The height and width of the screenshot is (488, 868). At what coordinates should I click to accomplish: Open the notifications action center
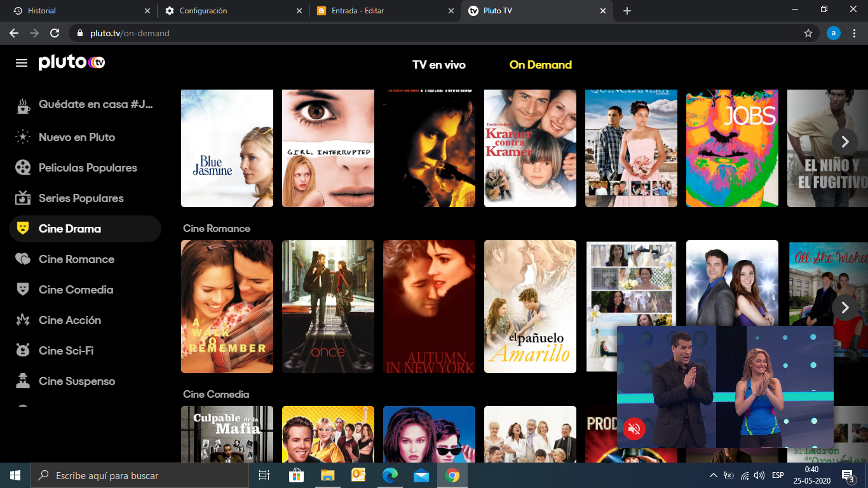click(848, 475)
